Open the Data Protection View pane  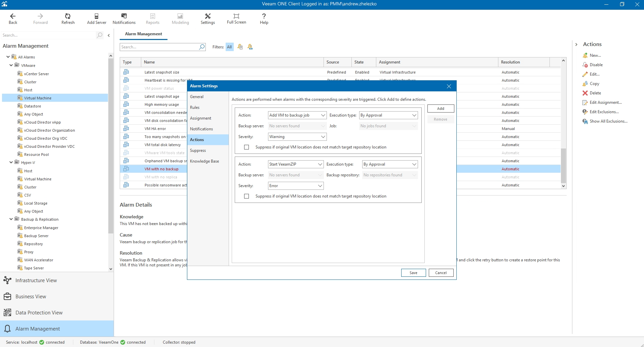[39, 313]
